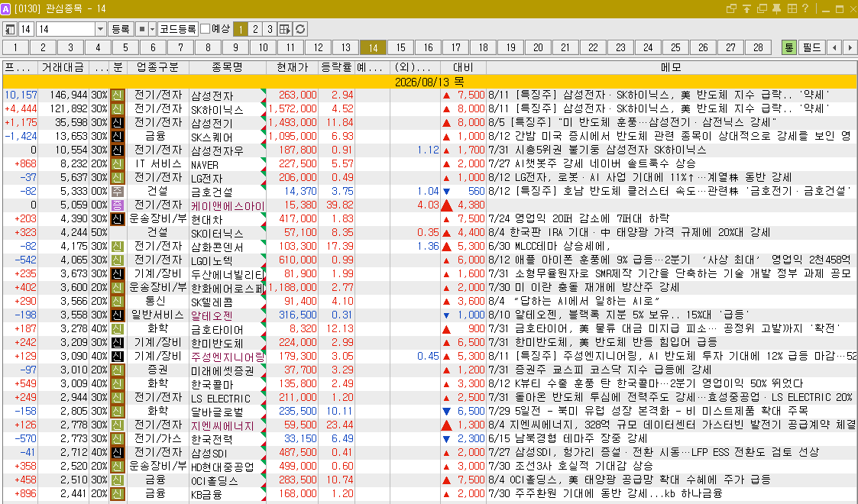Image resolution: width=858 pixels, height=504 pixels.
Task: Open the dropdown arrow beside the square button
Action: coord(152,29)
